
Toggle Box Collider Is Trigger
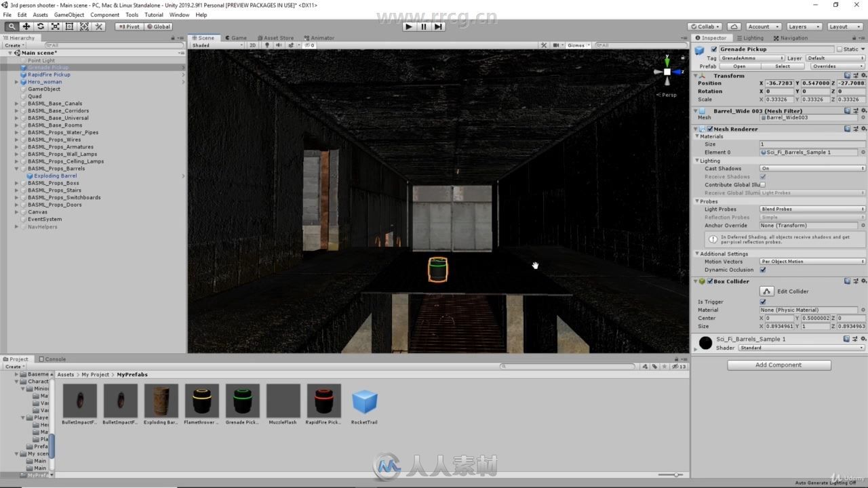point(763,302)
